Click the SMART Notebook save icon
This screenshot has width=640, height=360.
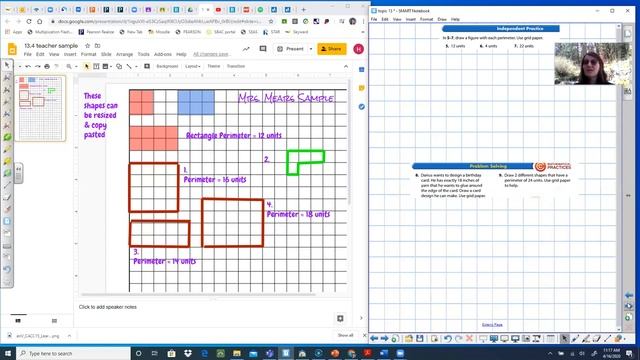click(419, 338)
